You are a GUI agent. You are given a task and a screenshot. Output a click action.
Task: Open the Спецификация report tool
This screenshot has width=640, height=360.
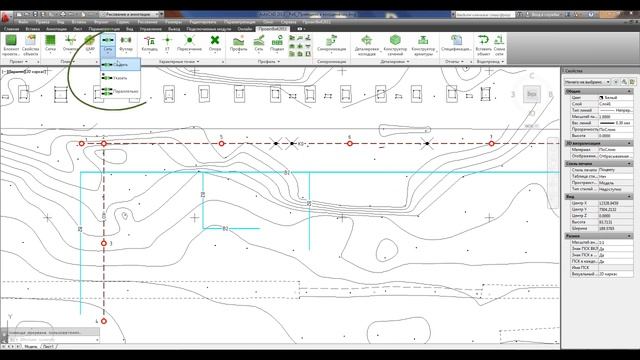click(456, 44)
